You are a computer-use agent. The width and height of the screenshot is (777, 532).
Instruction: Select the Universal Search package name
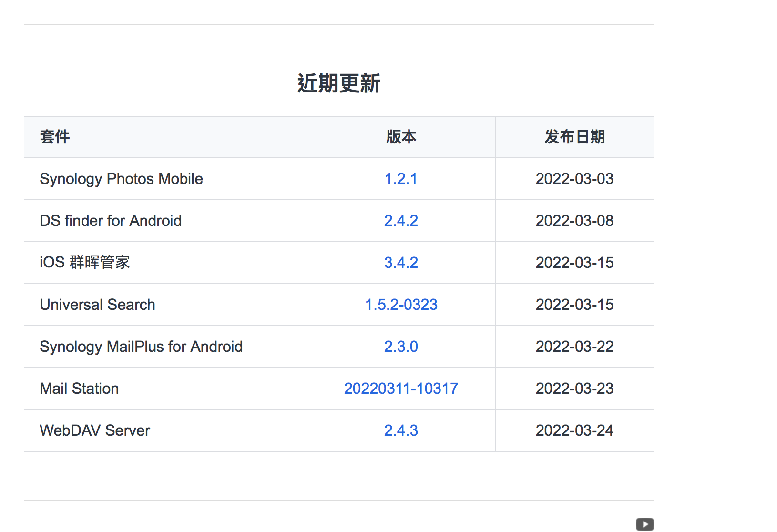tap(98, 305)
